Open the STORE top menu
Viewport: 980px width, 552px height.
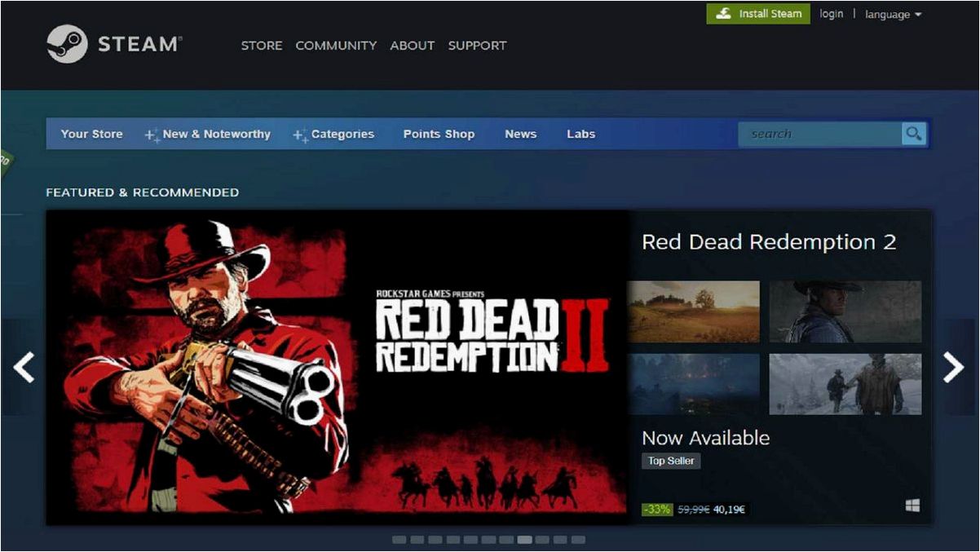(262, 46)
